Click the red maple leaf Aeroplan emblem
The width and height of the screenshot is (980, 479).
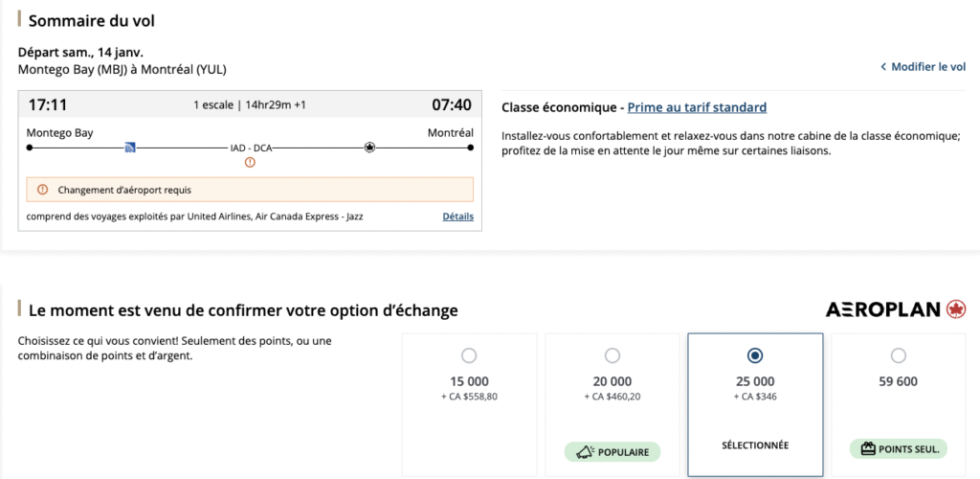[x=955, y=309]
